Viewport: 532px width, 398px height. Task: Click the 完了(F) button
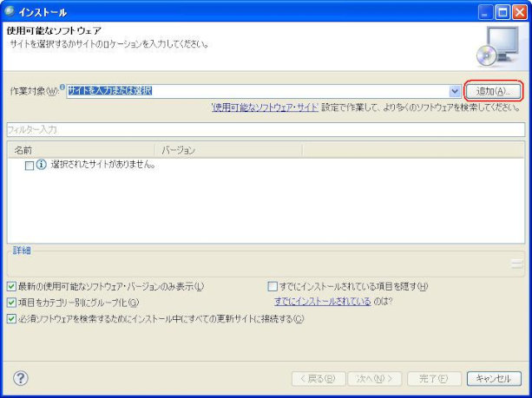coord(434,379)
